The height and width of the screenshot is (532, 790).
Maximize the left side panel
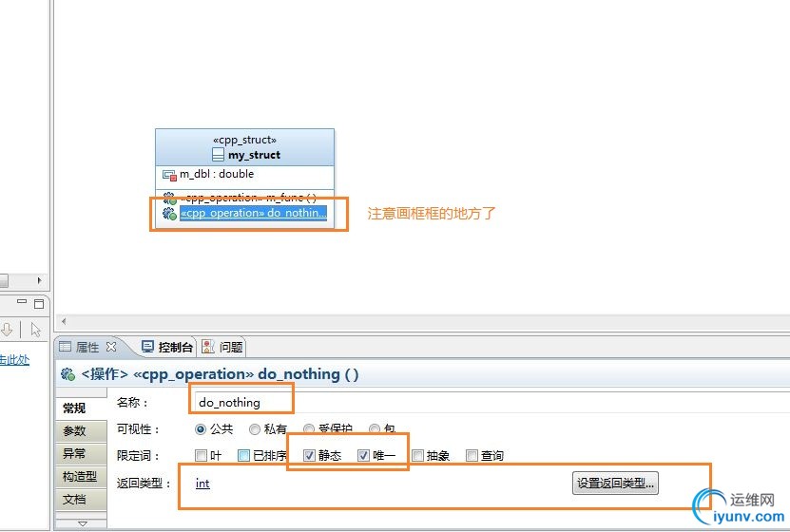coord(39,303)
